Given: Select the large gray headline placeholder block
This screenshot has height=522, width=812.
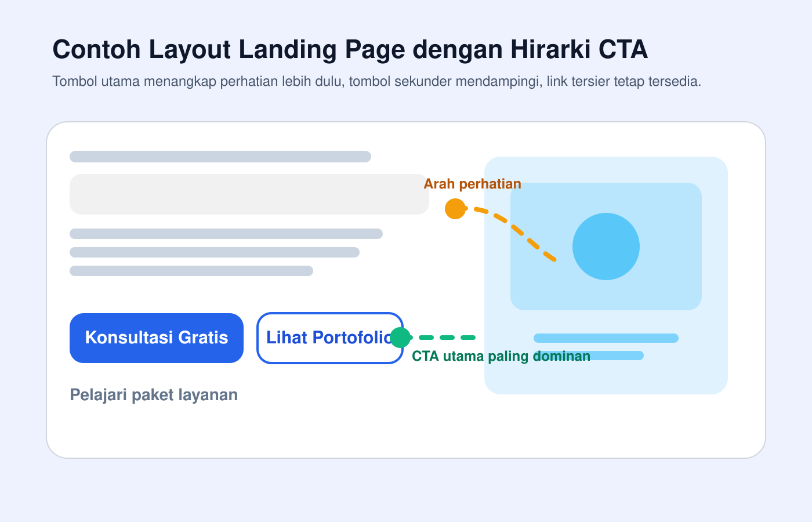Looking at the screenshot, I should click(x=249, y=194).
